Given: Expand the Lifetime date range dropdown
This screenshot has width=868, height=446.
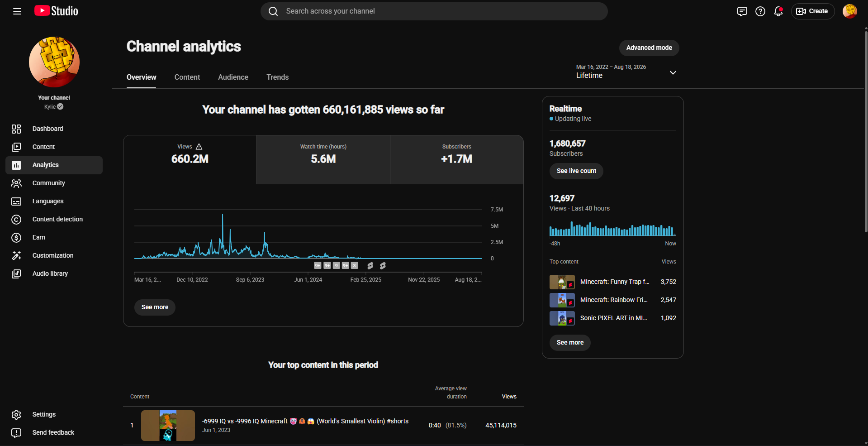Looking at the screenshot, I should pos(626,72).
